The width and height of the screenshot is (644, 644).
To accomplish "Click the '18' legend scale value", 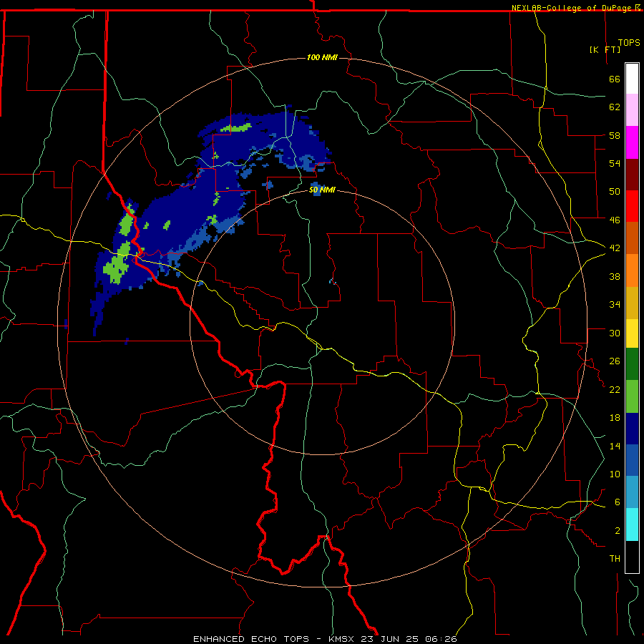I will 615,418.
